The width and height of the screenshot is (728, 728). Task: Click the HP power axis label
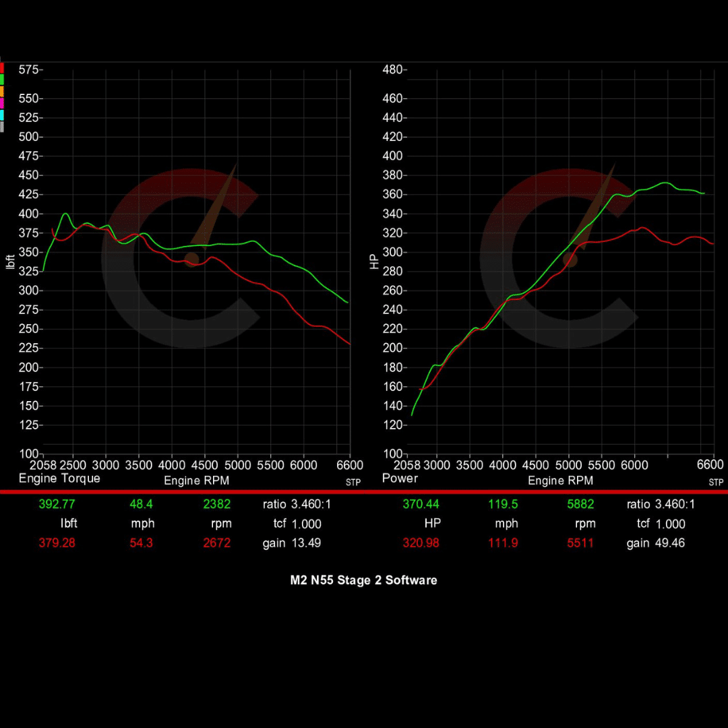[375, 262]
